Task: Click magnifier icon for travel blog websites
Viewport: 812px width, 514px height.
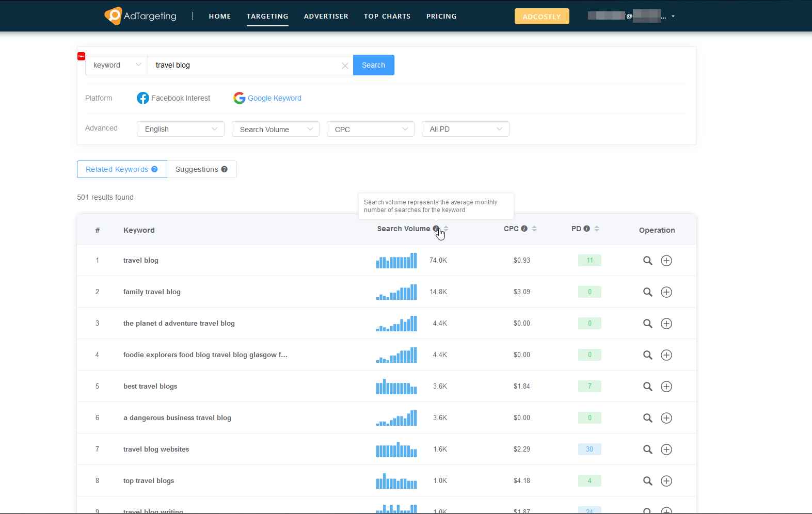Action: (x=647, y=449)
